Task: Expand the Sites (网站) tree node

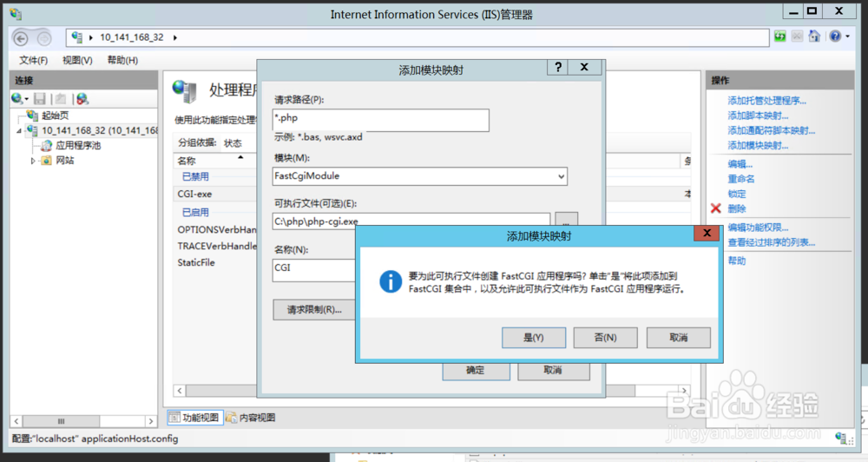Action: [x=33, y=161]
